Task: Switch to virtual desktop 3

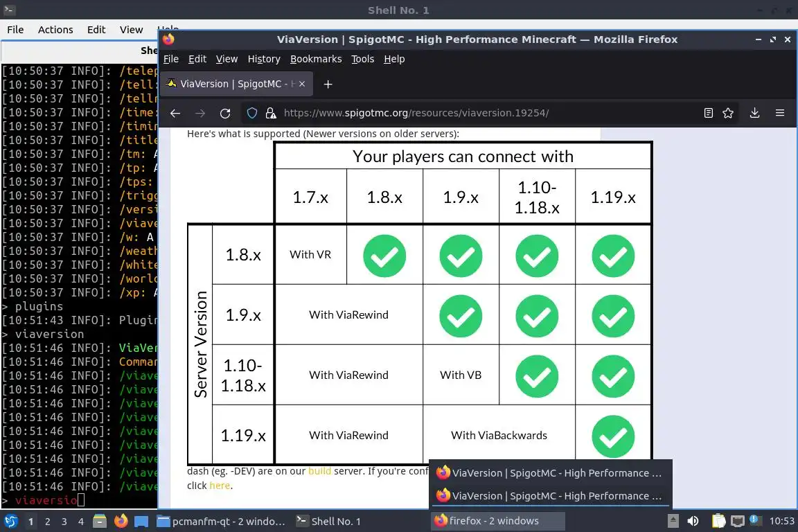Action: 64,522
